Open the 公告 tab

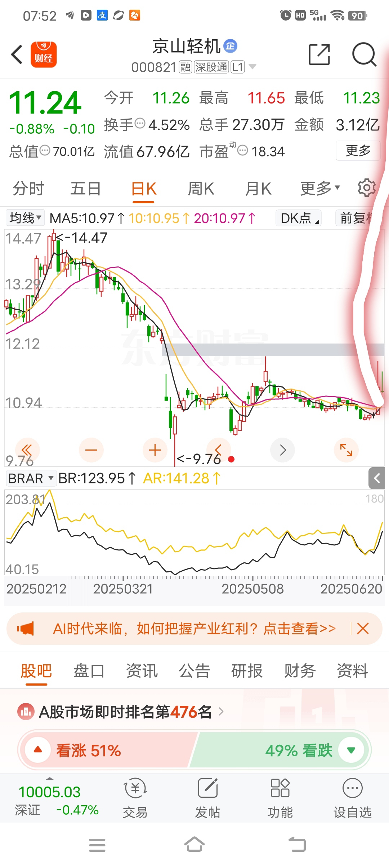[194, 671]
